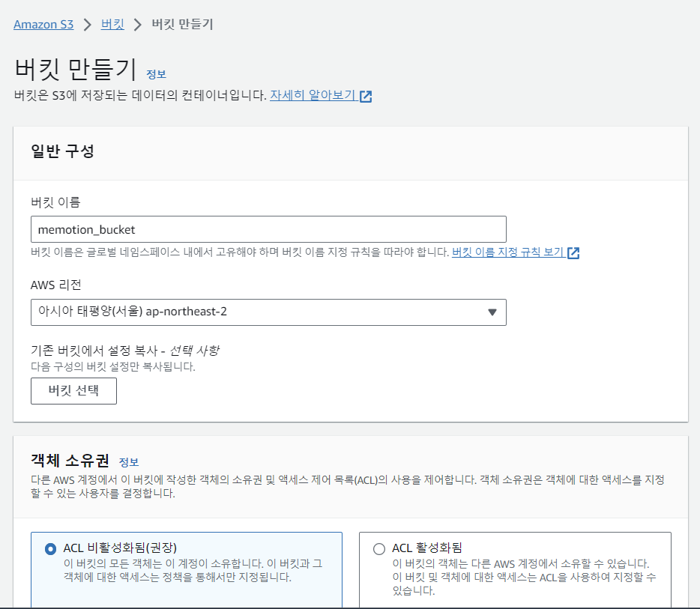700x609 pixels.
Task: Click external link icon after 버킷 이름 지정 규칙 보기
Action: click(x=573, y=253)
